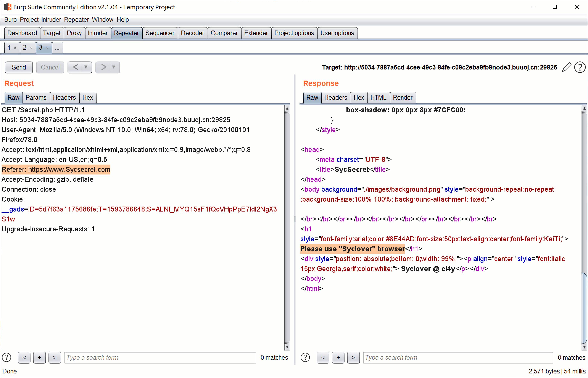Open request search help icon
Image resolution: width=588 pixels, height=378 pixels.
[x=7, y=357]
